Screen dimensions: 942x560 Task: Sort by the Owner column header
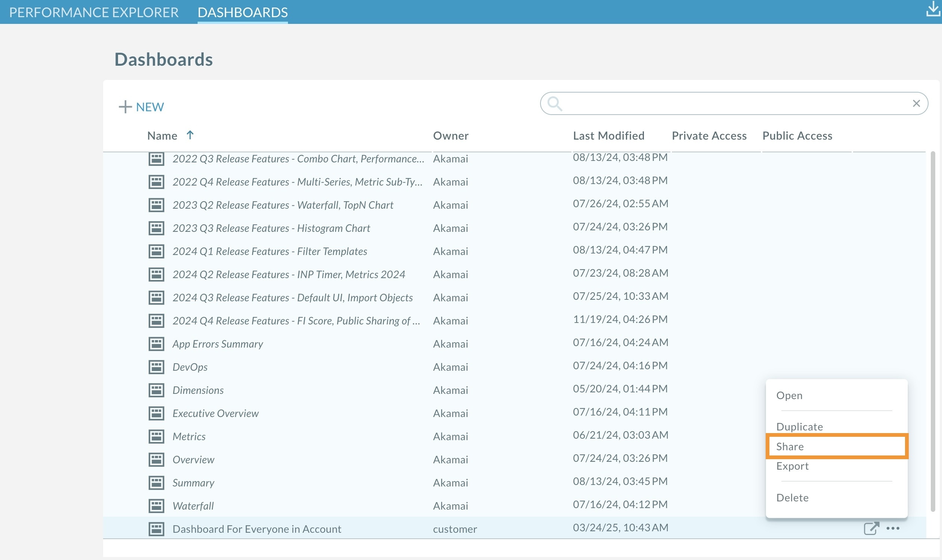coord(451,136)
